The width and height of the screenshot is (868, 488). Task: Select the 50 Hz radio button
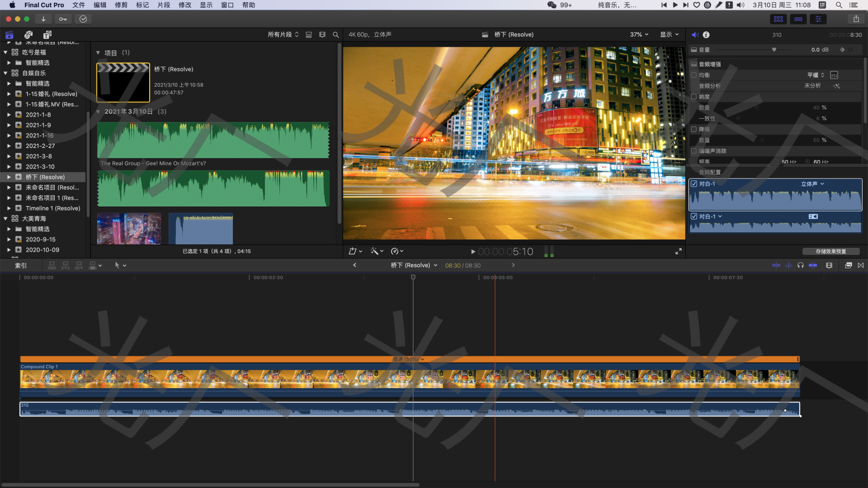tap(776, 162)
